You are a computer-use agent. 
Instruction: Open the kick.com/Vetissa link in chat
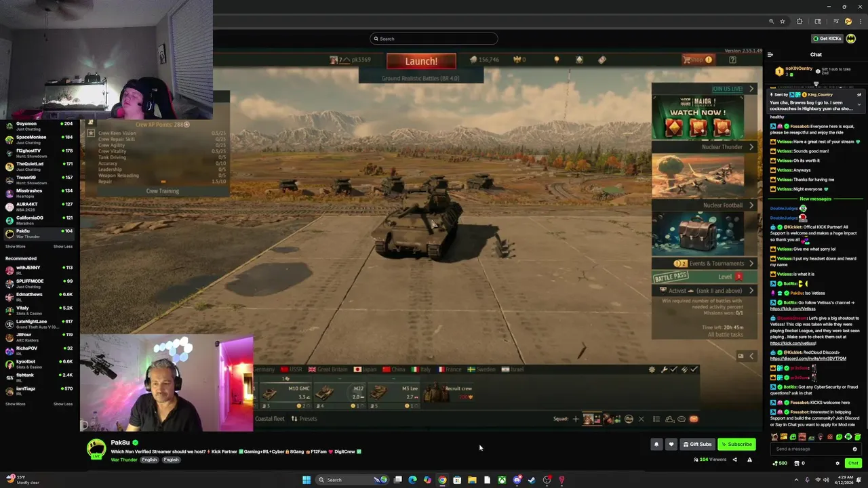(793, 308)
